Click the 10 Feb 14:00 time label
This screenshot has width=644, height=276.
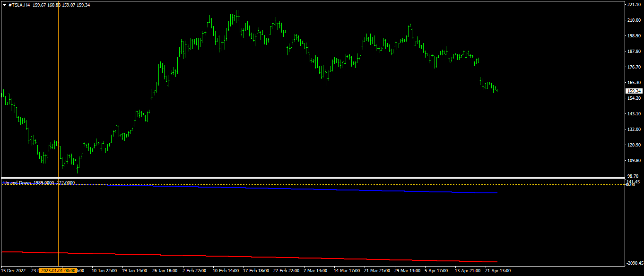point(226,271)
